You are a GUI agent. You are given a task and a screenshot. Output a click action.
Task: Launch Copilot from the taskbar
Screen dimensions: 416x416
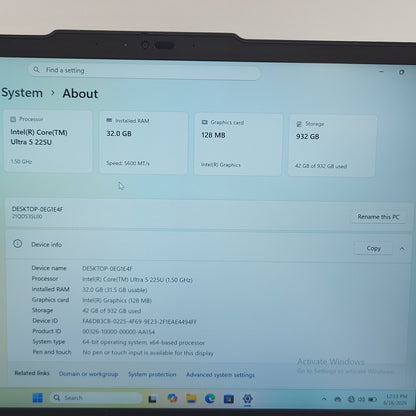172,398
